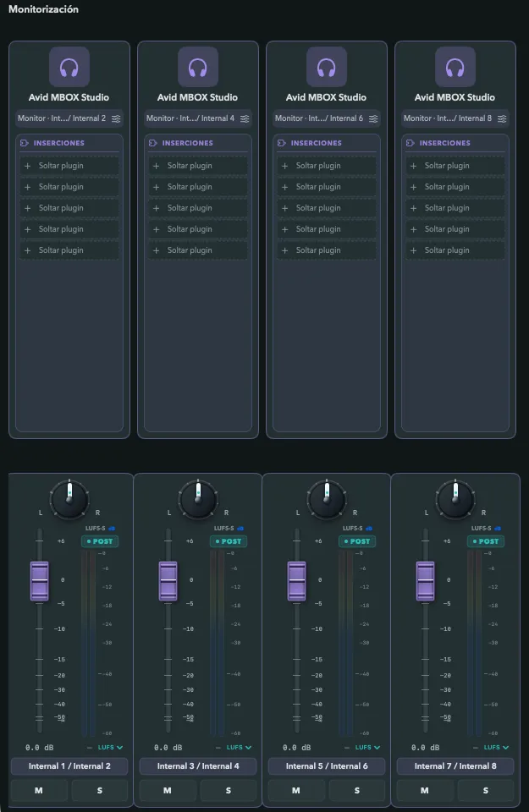Viewport: 529px width, 812px height.
Task: Mute the Internal 5 / Internal 6 channel
Action: tap(296, 791)
